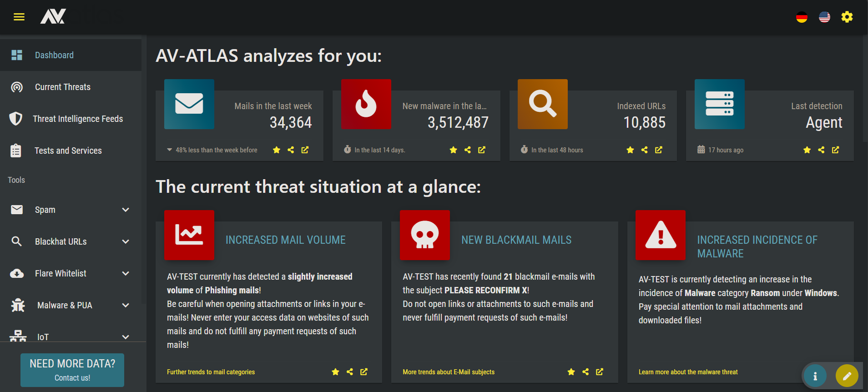Click the round info button
Viewport: 868px width, 392px height.
coord(815,376)
